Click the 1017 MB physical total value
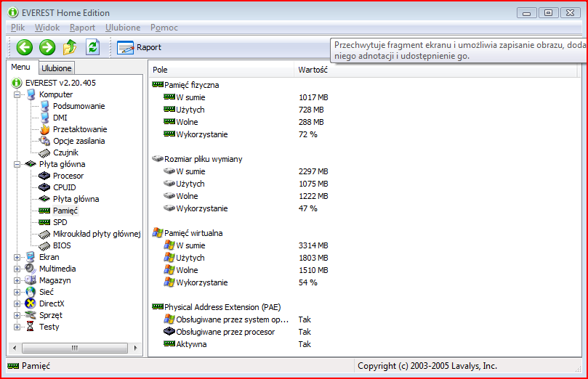Screen dimensions: 588x379 (x=313, y=97)
